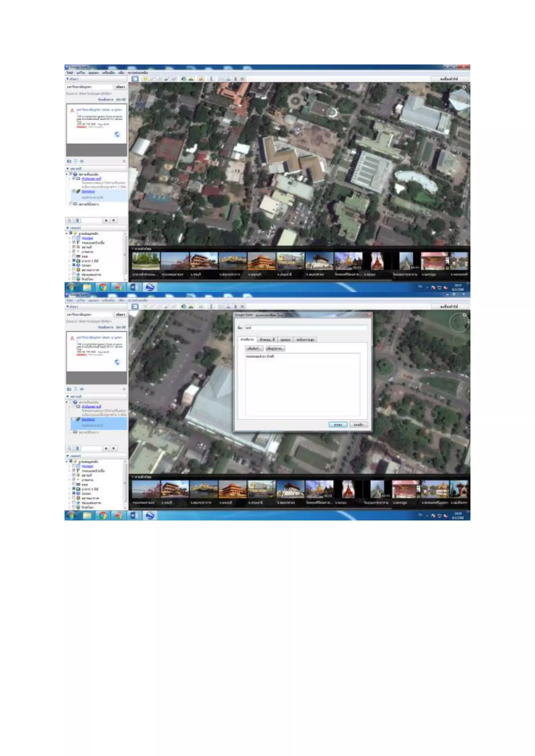
Task: Click the historical imagery clock icon in upper toolbar
Action: tap(183, 79)
